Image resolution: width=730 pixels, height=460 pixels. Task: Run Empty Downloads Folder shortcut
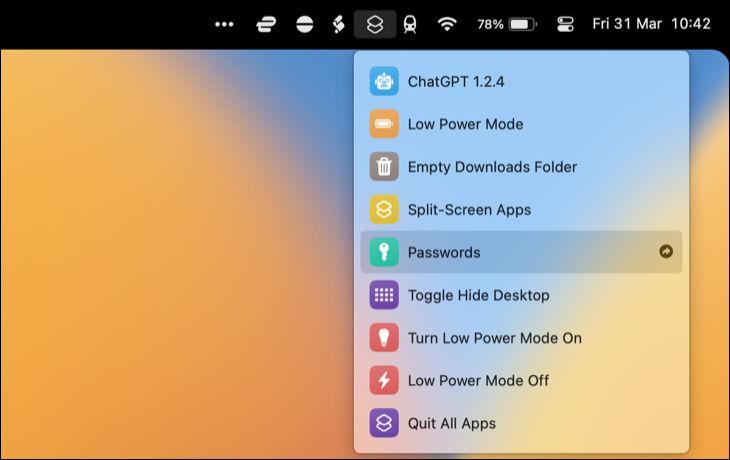point(521,167)
